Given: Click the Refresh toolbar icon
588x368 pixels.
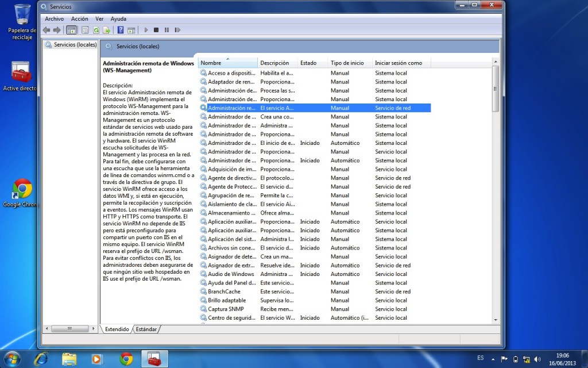Looking at the screenshot, I should pyautogui.click(x=96, y=30).
